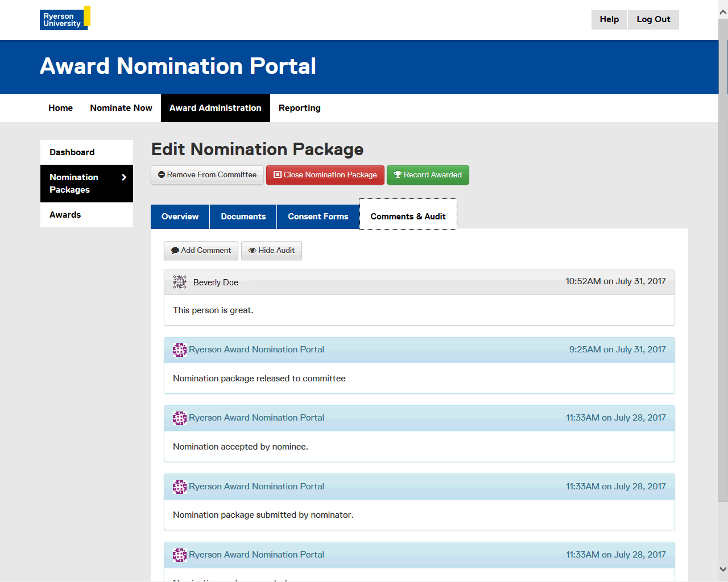Click Remove From Committee button
Screen dimensions: 728x582
(207, 175)
